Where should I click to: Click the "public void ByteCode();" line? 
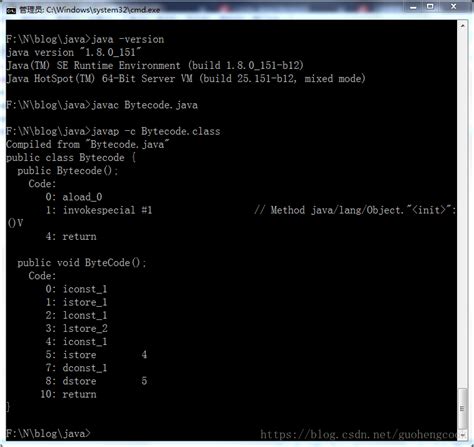(82, 263)
